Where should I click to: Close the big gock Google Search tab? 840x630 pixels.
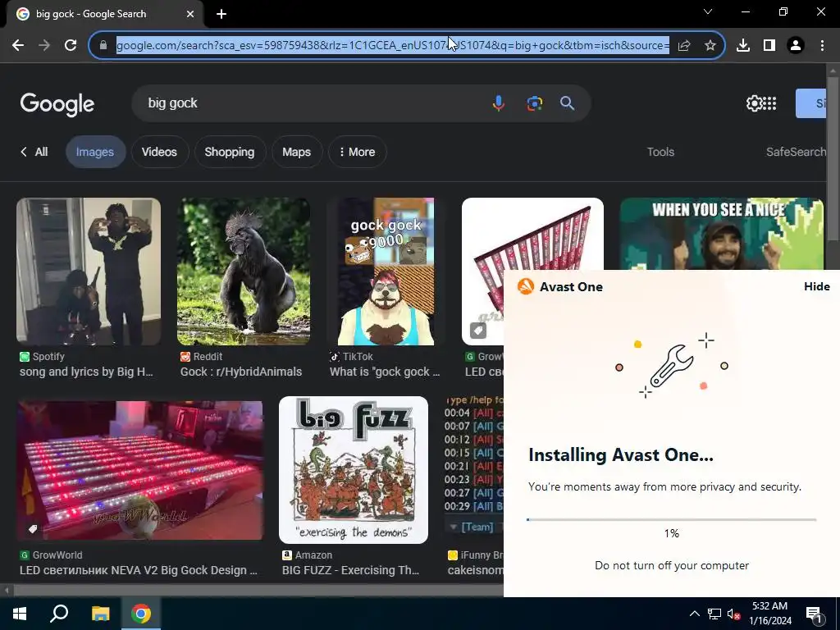click(190, 14)
